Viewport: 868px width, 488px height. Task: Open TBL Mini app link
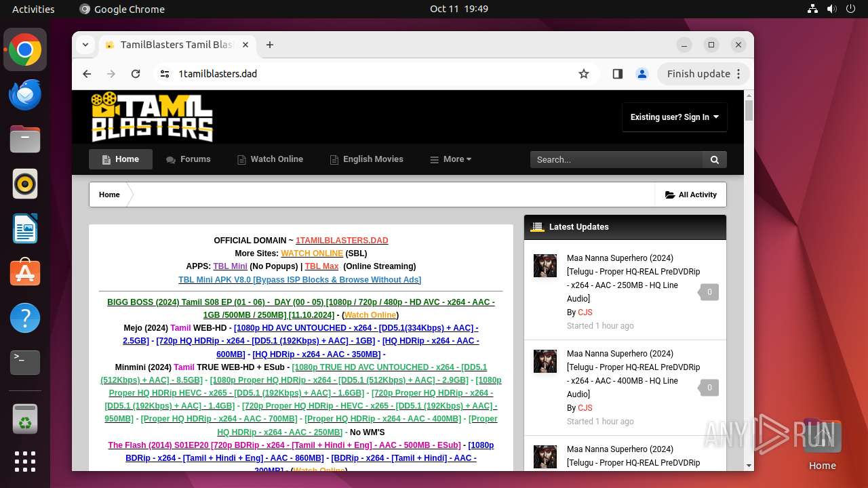pos(231,266)
